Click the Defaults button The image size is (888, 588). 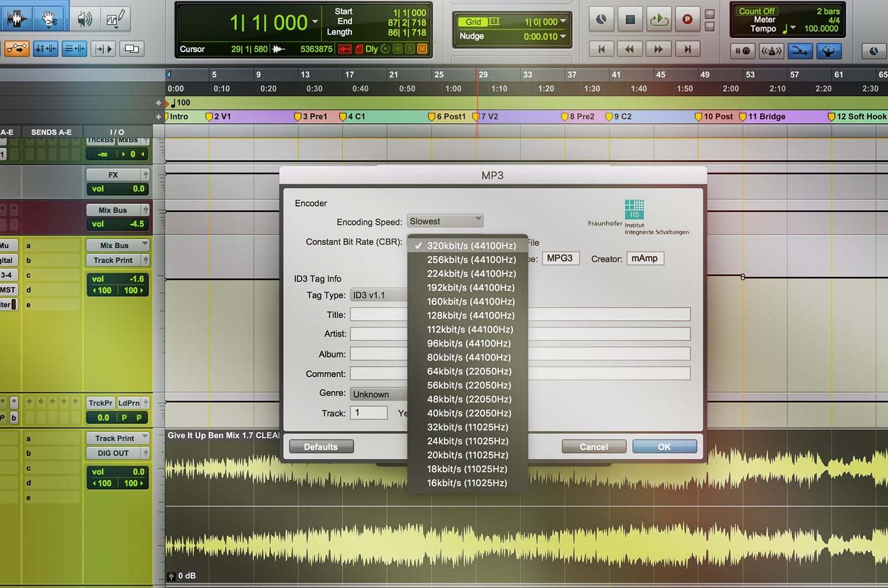pyautogui.click(x=321, y=447)
